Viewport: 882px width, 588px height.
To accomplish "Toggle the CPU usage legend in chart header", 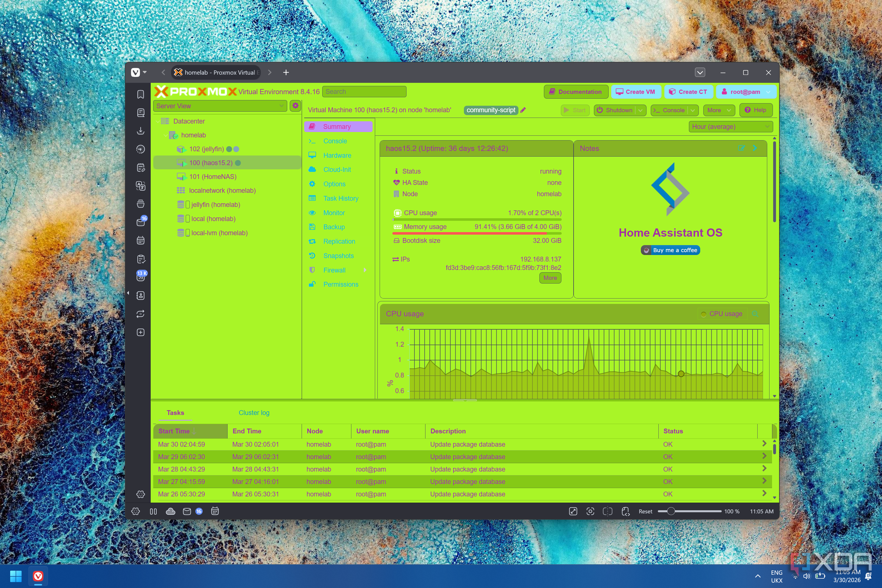I will [722, 314].
